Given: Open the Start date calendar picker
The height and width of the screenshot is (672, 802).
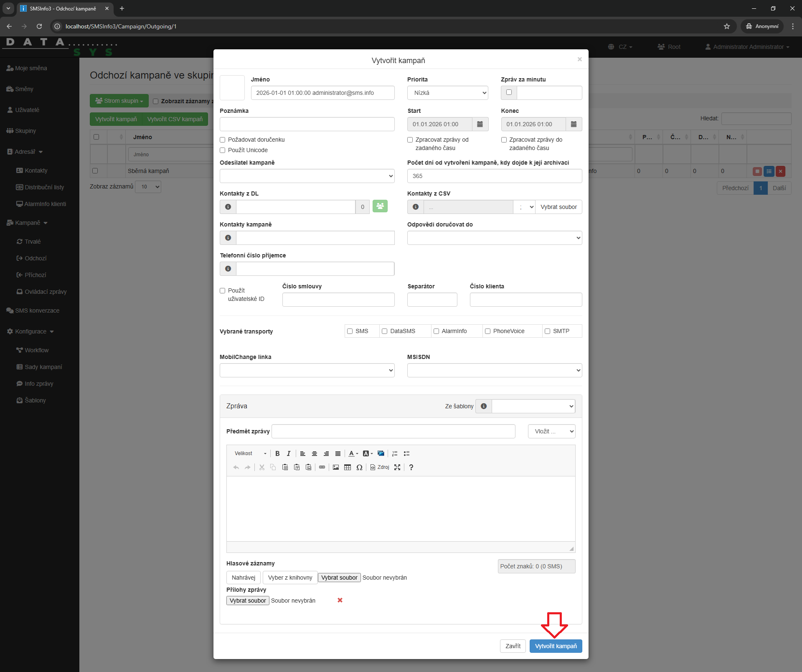Looking at the screenshot, I should (x=480, y=124).
